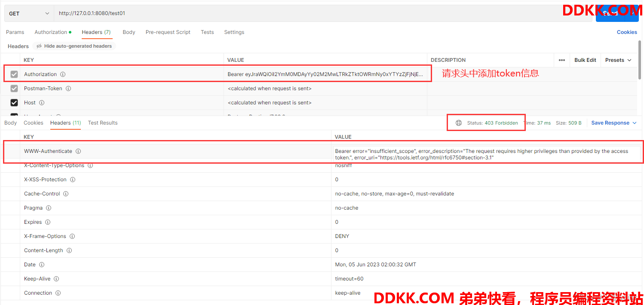
Task: Go to Pre-request Script tab
Action: click(168, 32)
